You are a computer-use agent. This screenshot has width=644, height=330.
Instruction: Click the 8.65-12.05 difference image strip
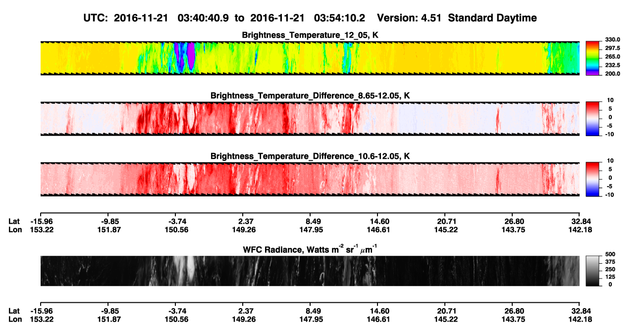click(310, 119)
